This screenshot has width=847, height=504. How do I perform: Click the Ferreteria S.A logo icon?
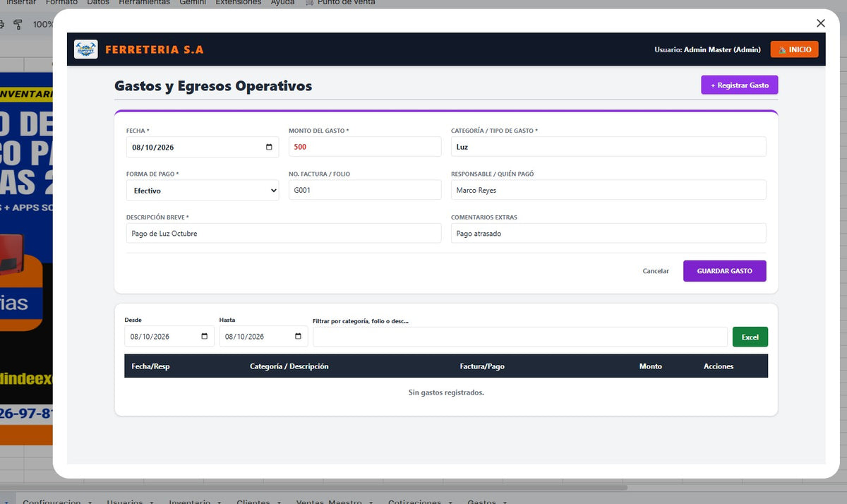86,49
